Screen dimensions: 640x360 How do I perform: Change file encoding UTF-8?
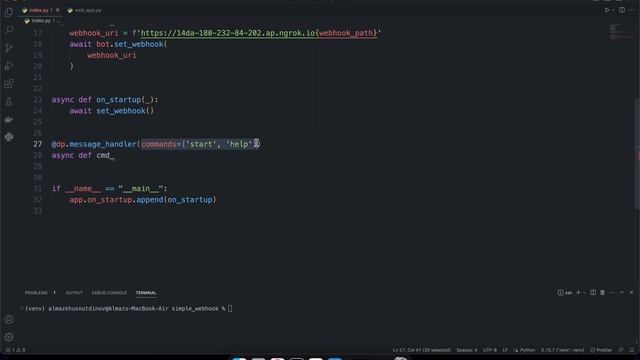coord(489,350)
